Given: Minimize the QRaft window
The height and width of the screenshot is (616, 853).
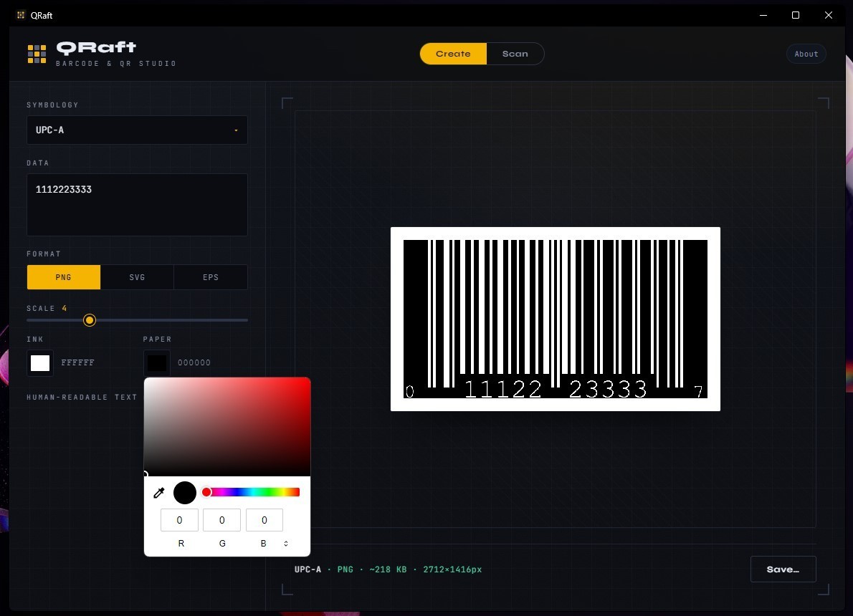Looking at the screenshot, I should pos(763,15).
